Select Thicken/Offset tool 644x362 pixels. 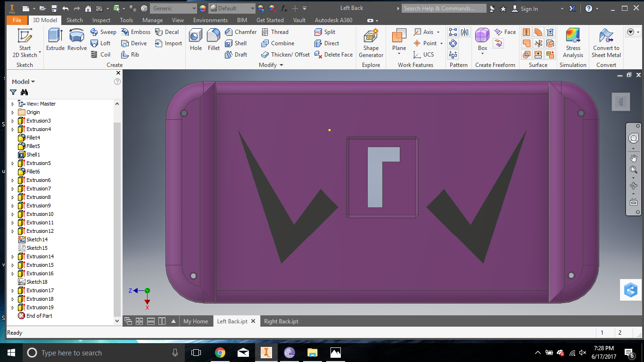click(x=286, y=55)
